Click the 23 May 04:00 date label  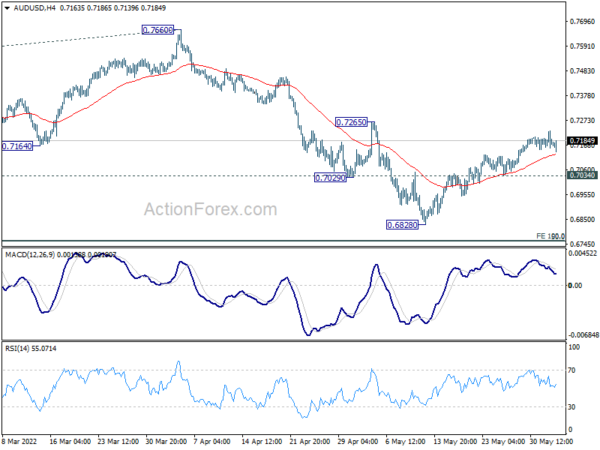(x=503, y=442)
